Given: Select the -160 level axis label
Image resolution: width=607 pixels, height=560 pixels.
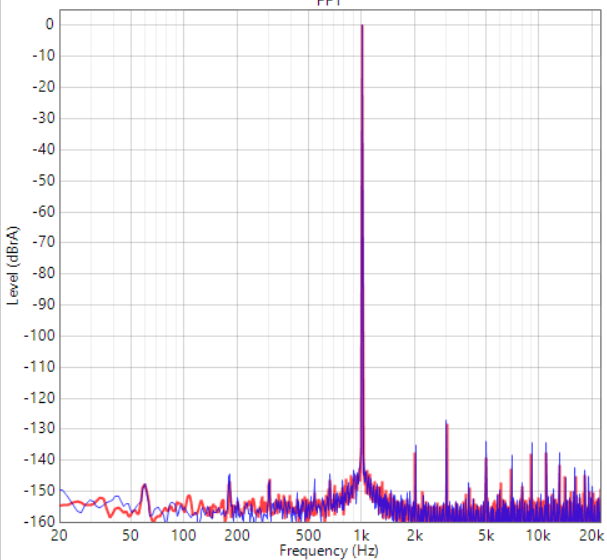Looking at the screenshot, I should 39,521.
